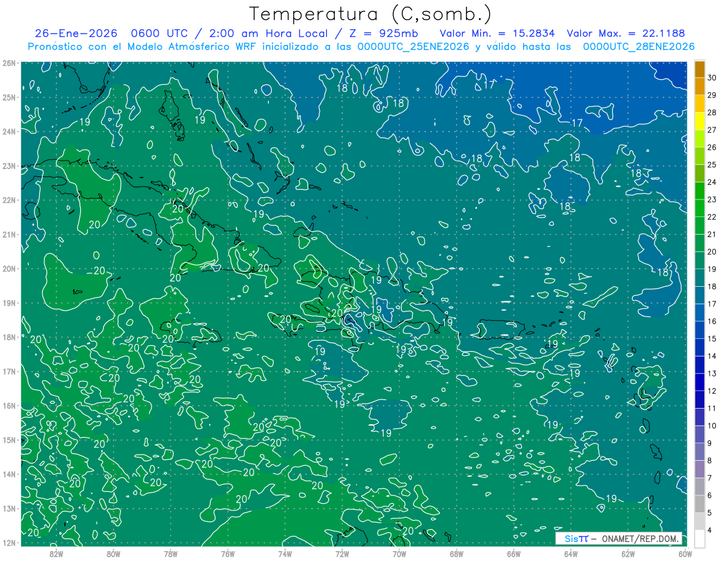Click the 28 label on the color scale
Image resolution: width=728 pixels, height=562 pixels.
tap(712, 112)
